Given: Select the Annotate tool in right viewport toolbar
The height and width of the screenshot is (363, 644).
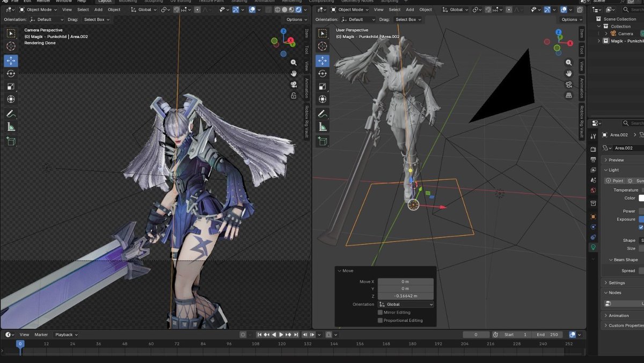Looking at the screenshot, I should tap(322, 114).
